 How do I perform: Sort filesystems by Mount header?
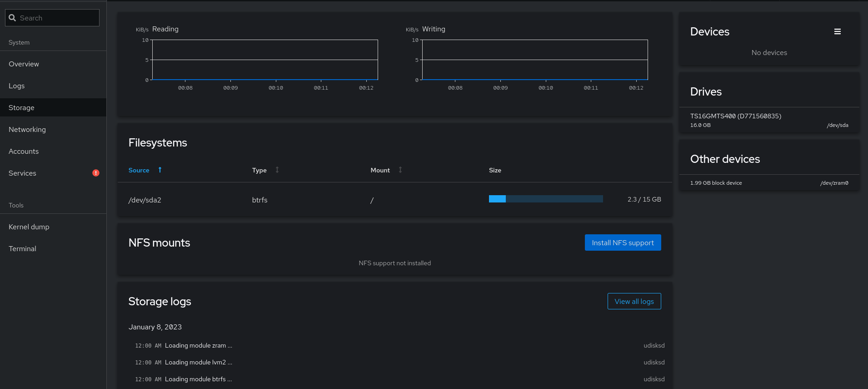380,170
